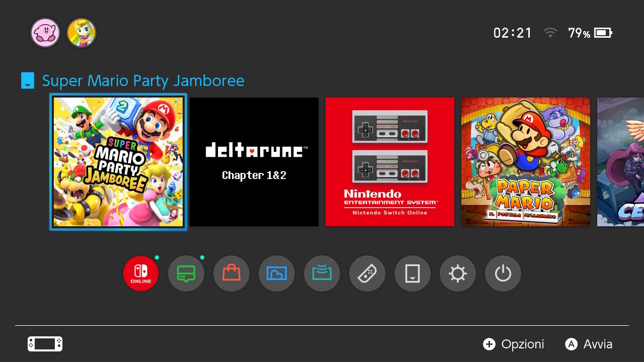Open Nintendo Switch Online red icon
644x362 pixels.
point(141,274)
